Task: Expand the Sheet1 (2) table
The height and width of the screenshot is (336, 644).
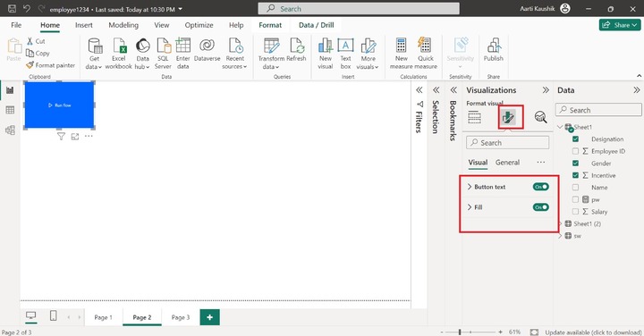Action: tap(560, 223)
